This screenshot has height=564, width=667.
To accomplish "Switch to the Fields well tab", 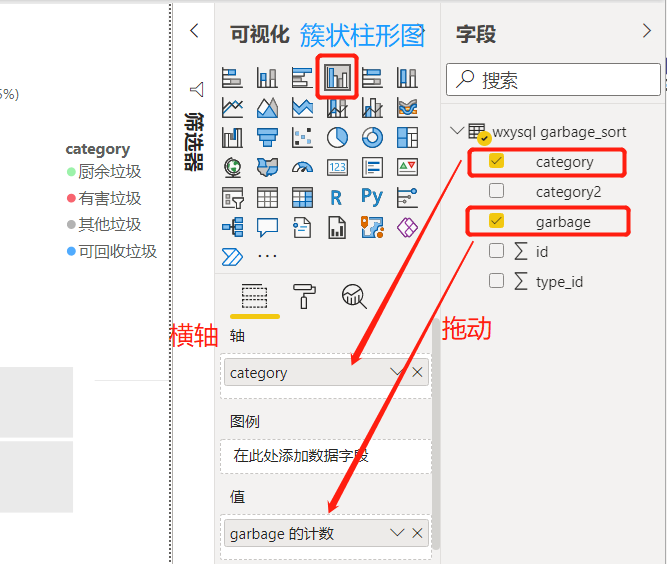I will click(254, 296).
